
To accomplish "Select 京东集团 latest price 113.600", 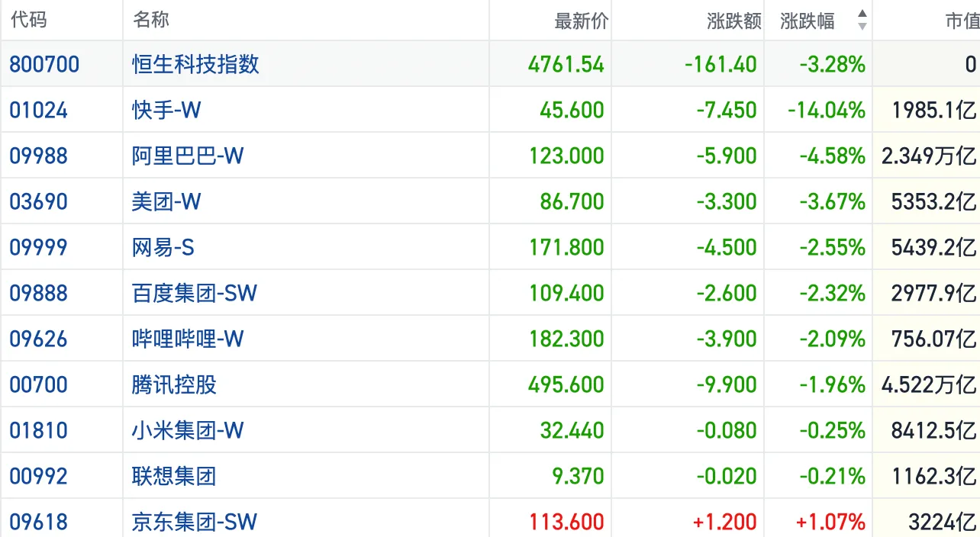I will [566, 522].
